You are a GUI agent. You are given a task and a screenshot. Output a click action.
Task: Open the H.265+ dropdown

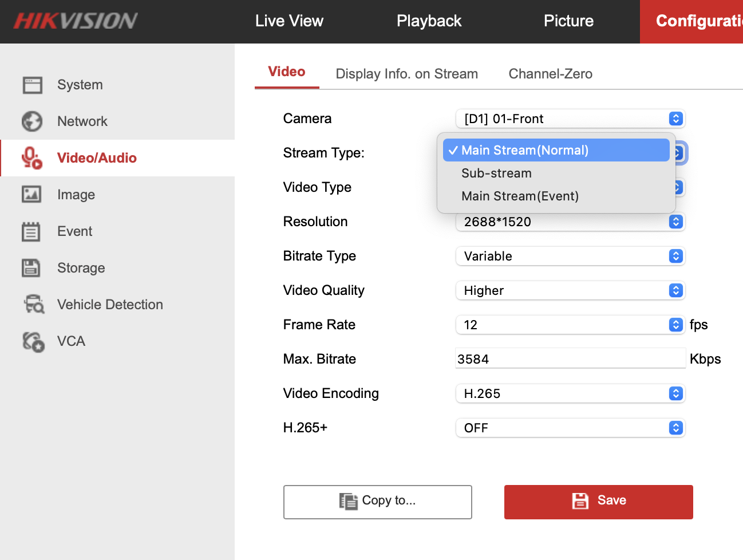pyautogui.click(x=570, y=428)
